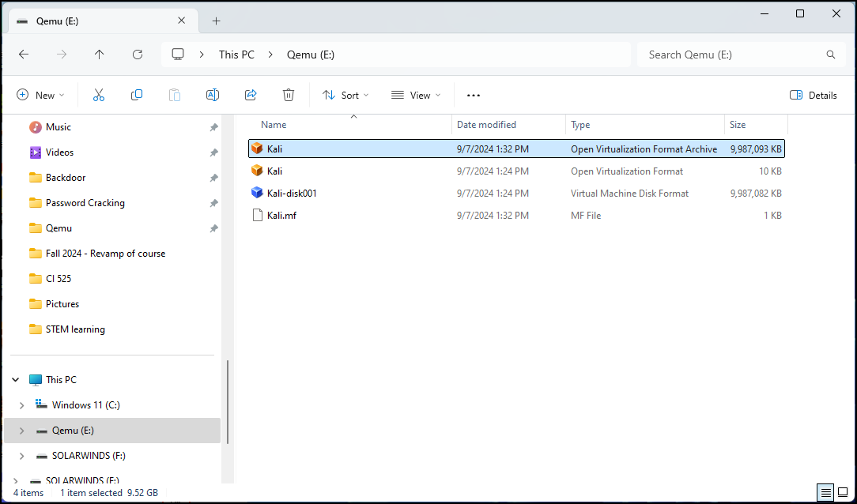Screen dimensions: 857x504
Task: Close the Qemu (E:) tab
Action: pyautogui.click(x=182, y=21)
